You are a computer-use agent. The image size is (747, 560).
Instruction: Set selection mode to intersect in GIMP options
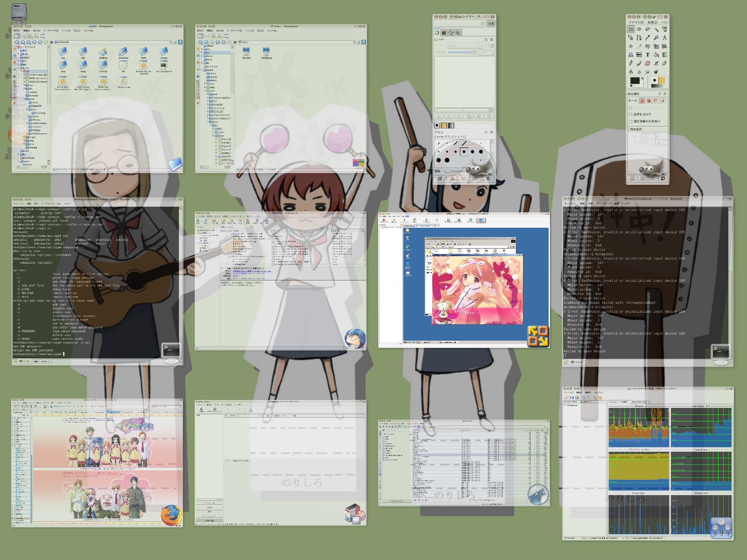point(663,100)
